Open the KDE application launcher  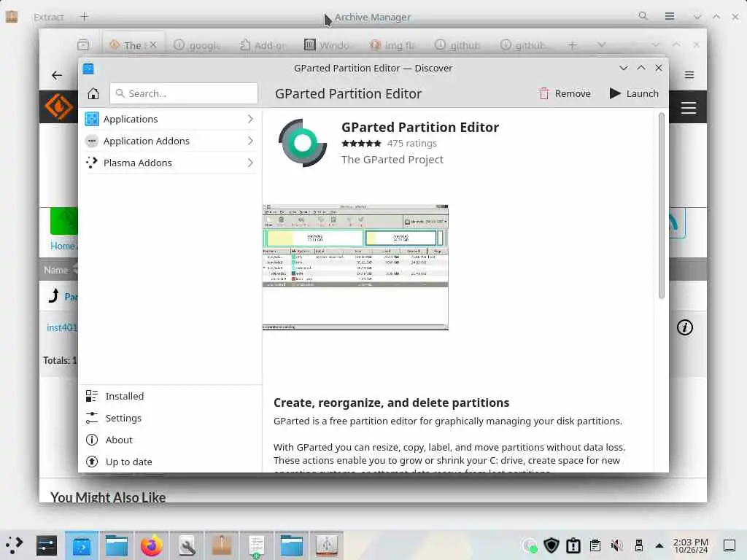point(15,545)
